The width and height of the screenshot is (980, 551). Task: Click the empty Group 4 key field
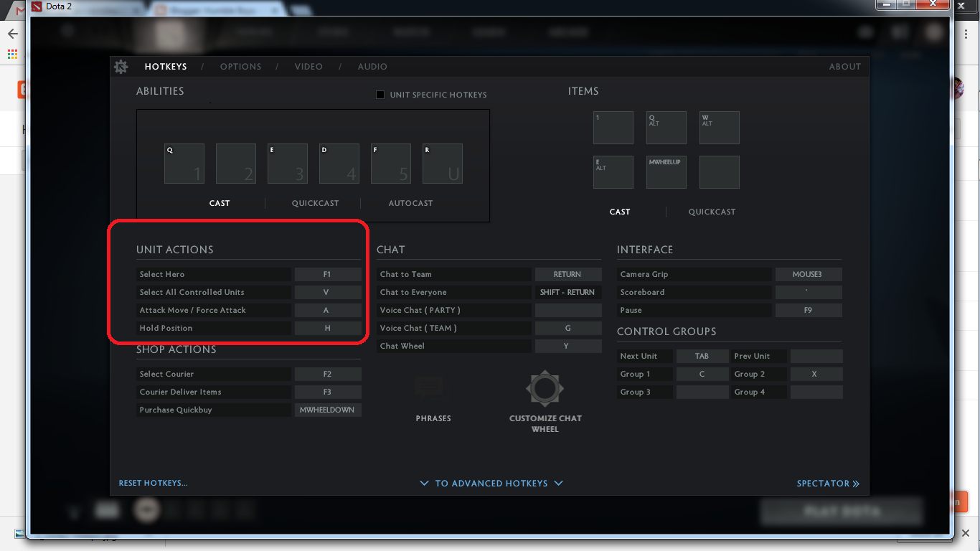(816, 392)
